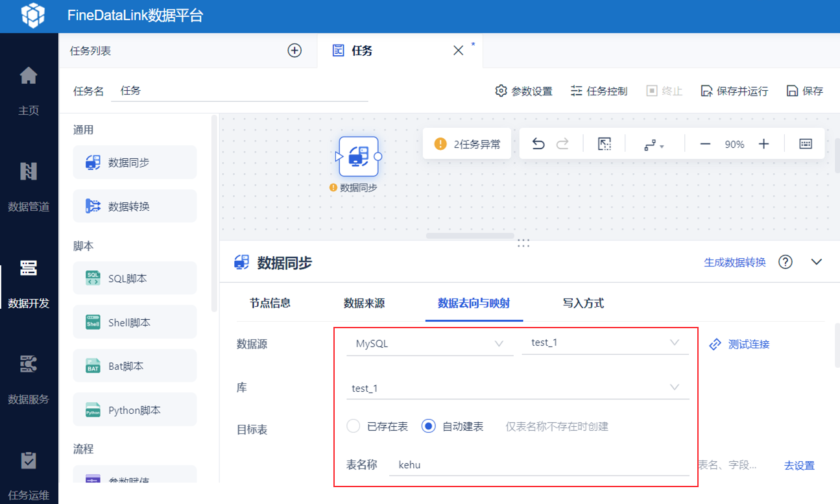Add 数据转换 node from palette

(x=135, y=206)
